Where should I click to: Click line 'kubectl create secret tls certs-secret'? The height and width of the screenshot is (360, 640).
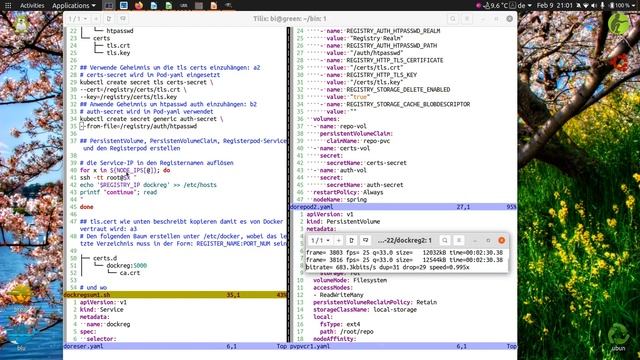[x=146, y=82]
